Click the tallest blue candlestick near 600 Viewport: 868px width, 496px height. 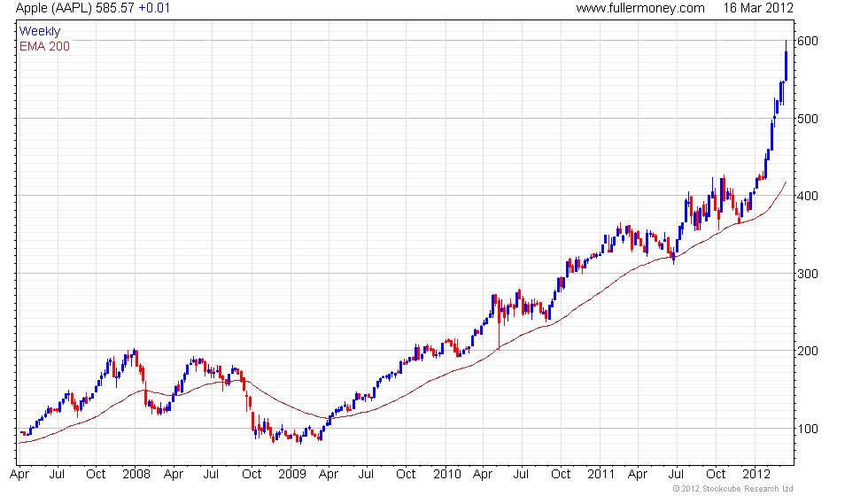click(x=787, y=61)
